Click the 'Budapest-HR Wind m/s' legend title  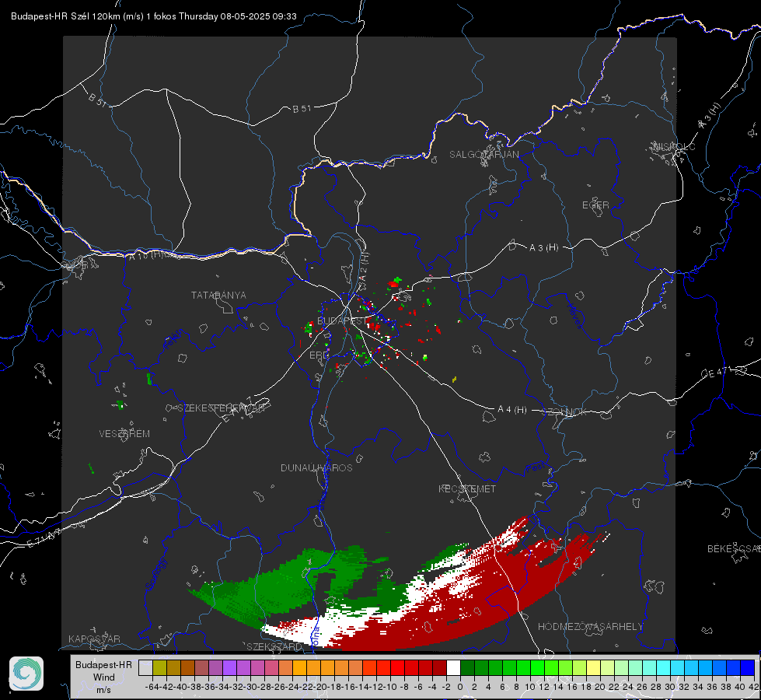coord(104,677)
